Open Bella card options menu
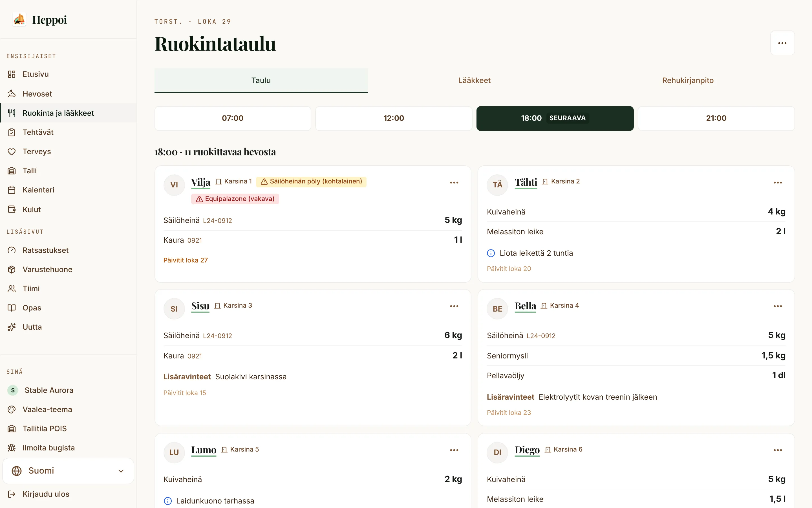Image resolution: width=812 pixels, height=508 pixels. point(777,306)
